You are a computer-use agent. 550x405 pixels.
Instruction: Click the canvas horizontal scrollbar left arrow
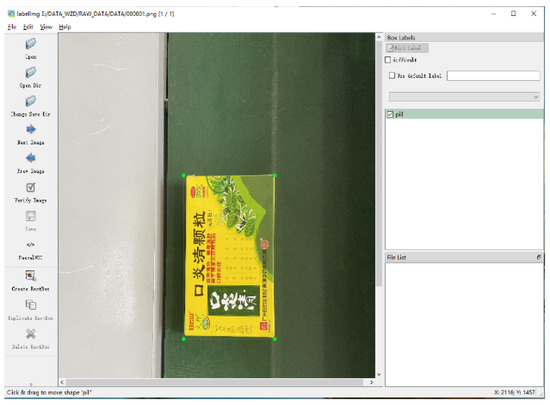(x=62, y=382)
